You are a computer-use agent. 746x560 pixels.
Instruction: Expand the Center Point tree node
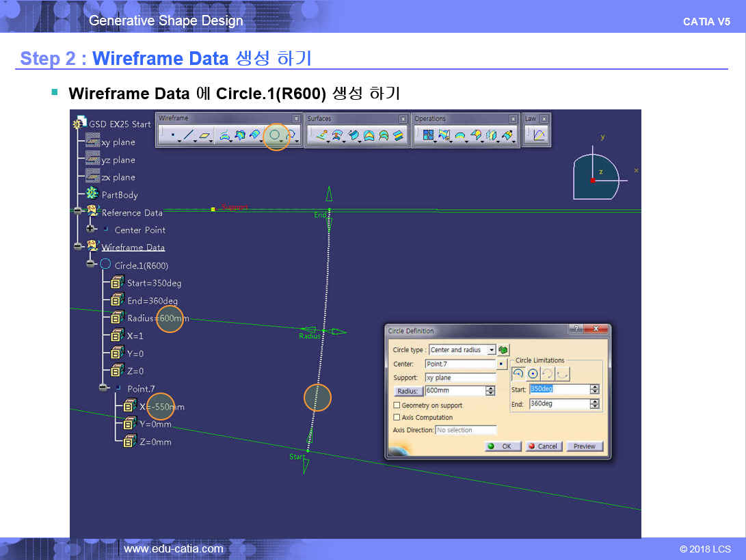click(x=90, y=230)
